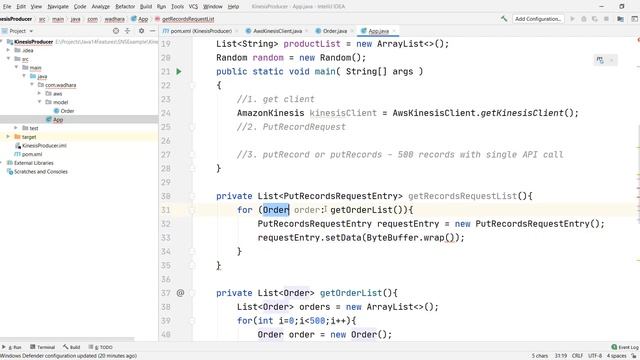Viewport: 640px width, 360px height.
Task: Close the App.java tab
Action: 394,31
